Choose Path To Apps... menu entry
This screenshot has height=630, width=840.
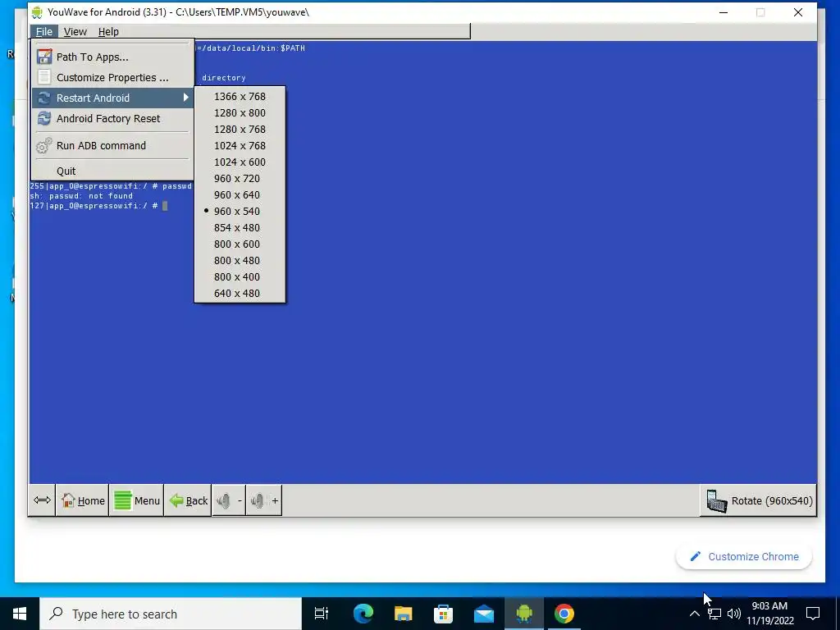[113, 57]
